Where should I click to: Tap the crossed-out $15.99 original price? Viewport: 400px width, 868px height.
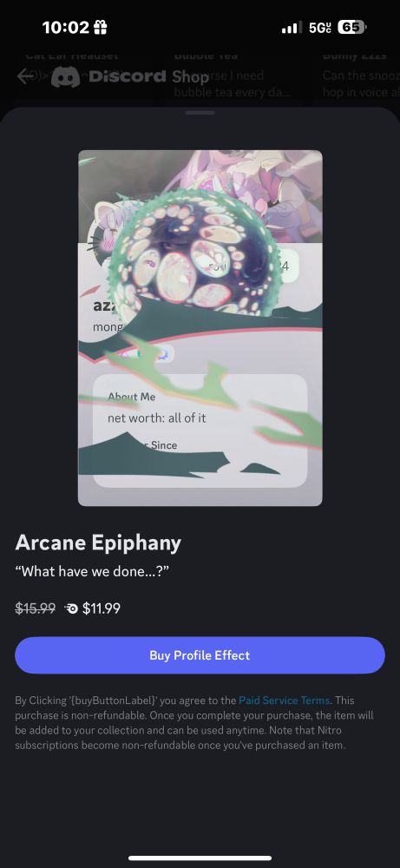pos(36,609)
